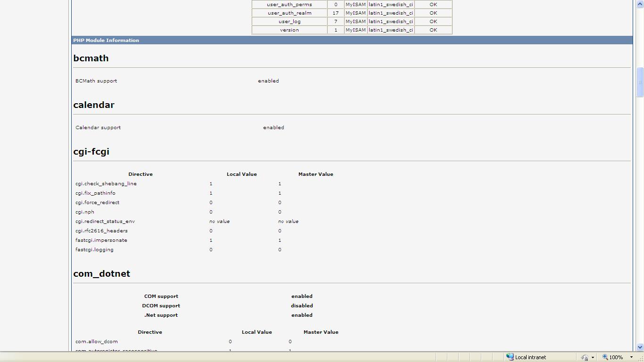The height and width of the screenshot is (362, 644).
Task: Click Local Value header in cgi-fcgi table
Action: [x=242, y=174]
